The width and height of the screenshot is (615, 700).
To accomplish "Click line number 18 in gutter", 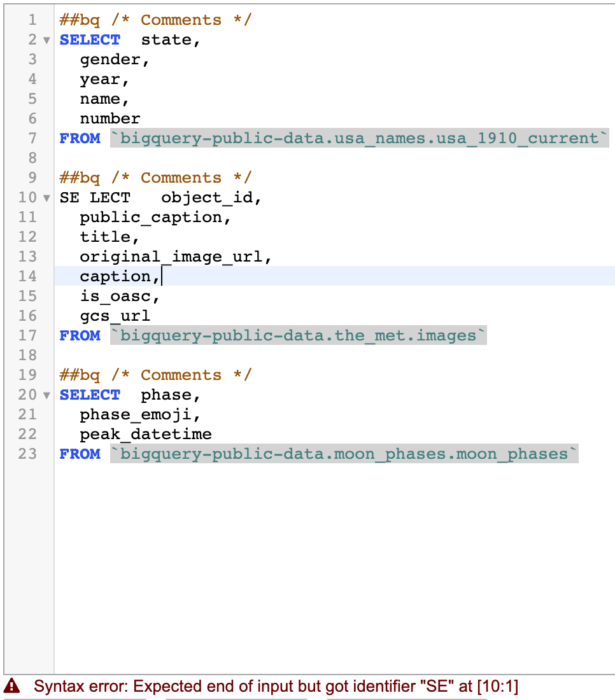I will (27, 355).
